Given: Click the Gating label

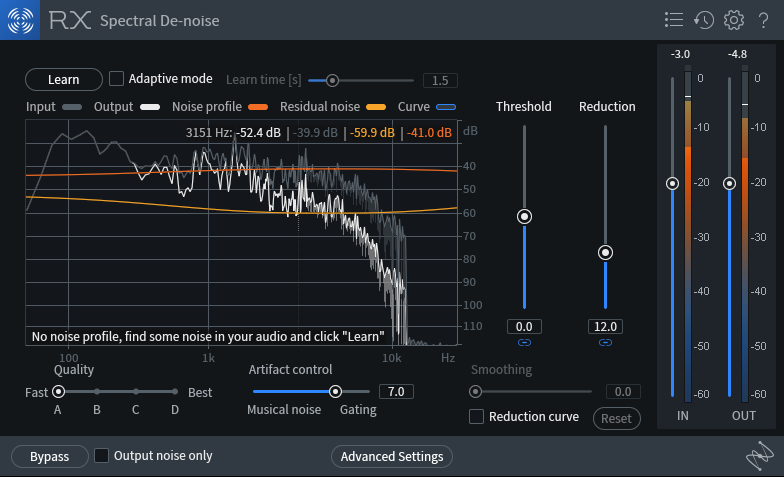Looking at the screenshot, I should coord(358,410).
